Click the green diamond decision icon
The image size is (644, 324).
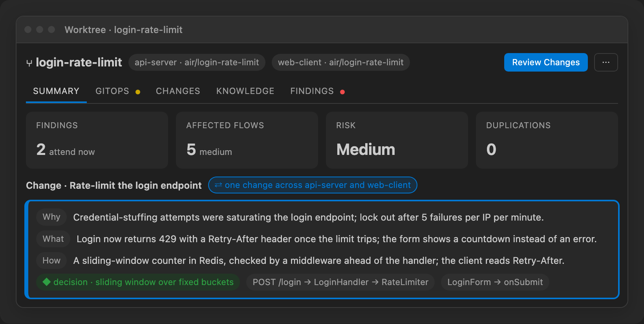(47, 282)
